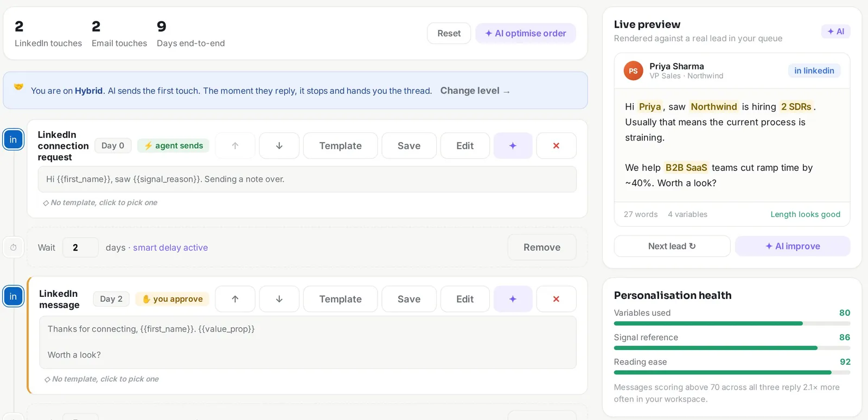Move LinkedIn connection request step up

tap(235, 145)
